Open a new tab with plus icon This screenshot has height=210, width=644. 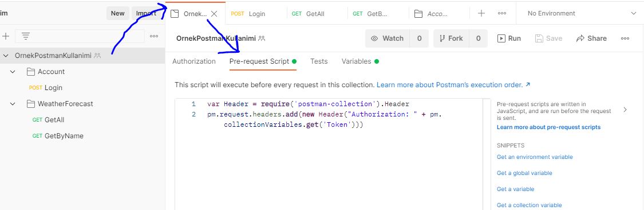[x=481, y=14]
